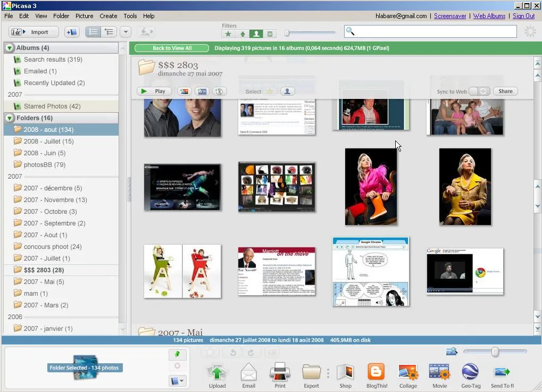Click the red circle clear-tray icon
542x392 pixels.
pyautogui.click(x=177, y=366)
